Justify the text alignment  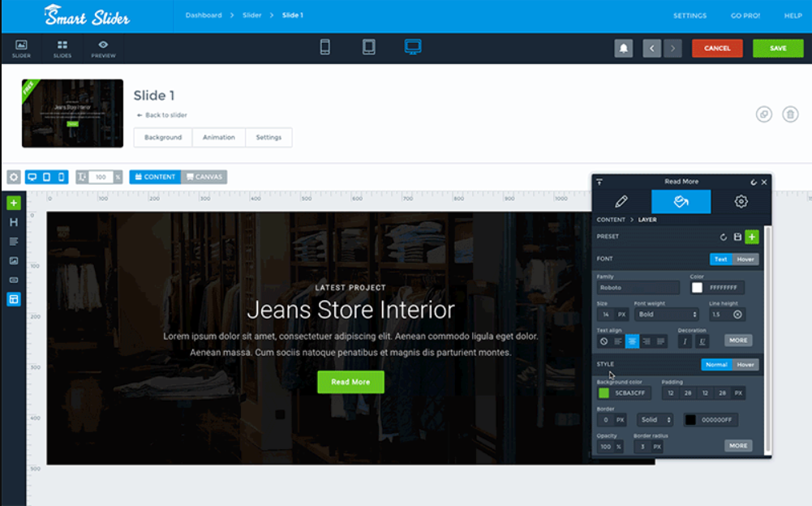pos(660,341)
